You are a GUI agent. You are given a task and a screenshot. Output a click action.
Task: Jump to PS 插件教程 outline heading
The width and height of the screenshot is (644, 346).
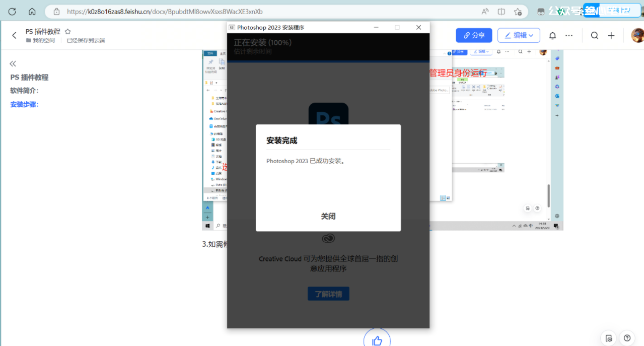(29, 77)
